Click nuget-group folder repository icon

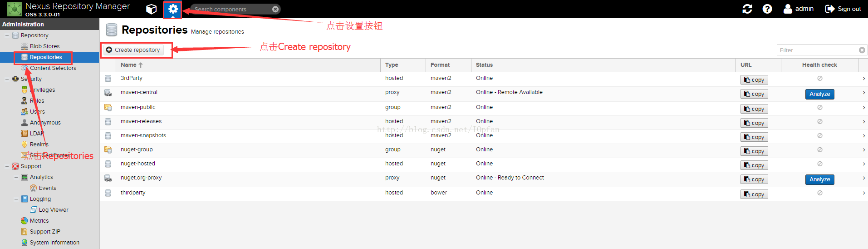tap(108, 150)
